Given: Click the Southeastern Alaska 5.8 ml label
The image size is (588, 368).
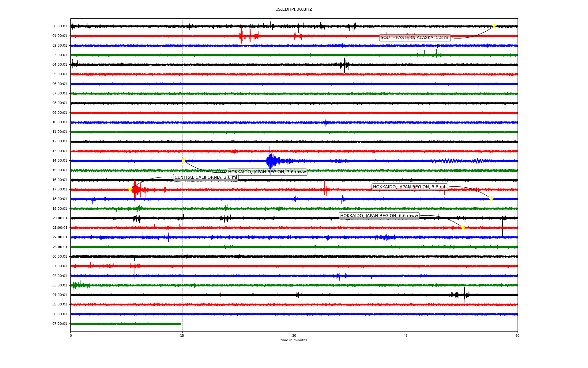Looking at the screenshot, I should tap(415, 38).
